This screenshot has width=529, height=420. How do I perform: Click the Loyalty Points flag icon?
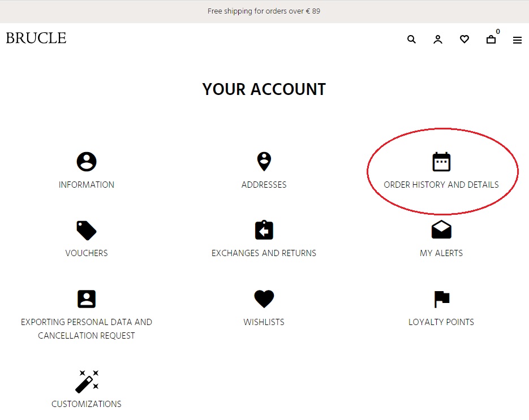point(441,299)
